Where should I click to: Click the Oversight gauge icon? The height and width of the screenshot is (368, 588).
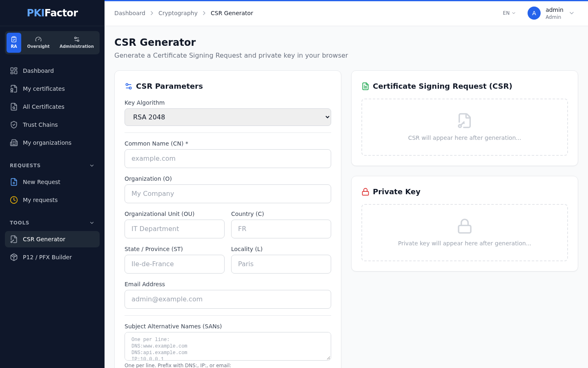(38, 39)
